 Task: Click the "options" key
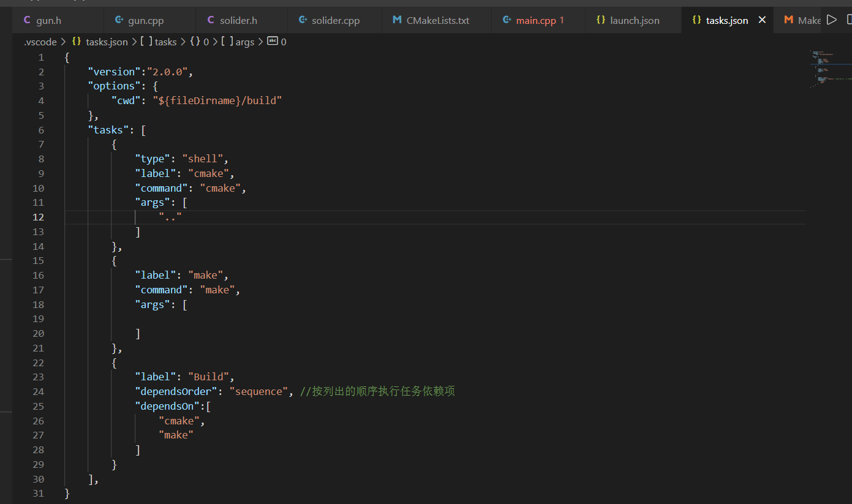point(114,86)
